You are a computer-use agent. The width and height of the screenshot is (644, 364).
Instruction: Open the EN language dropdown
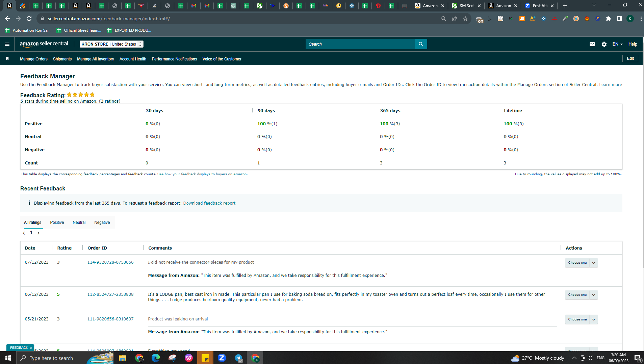(x=617, y=44)
